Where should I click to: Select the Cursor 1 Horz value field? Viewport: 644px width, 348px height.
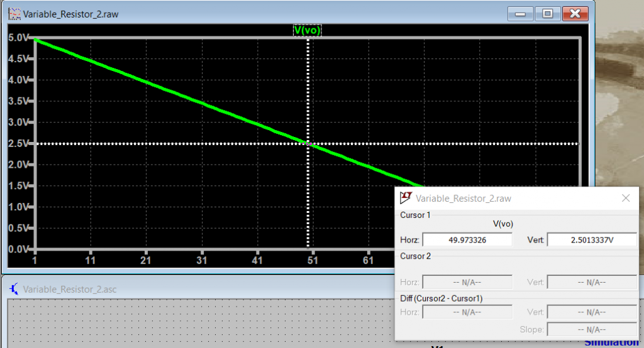467,239
